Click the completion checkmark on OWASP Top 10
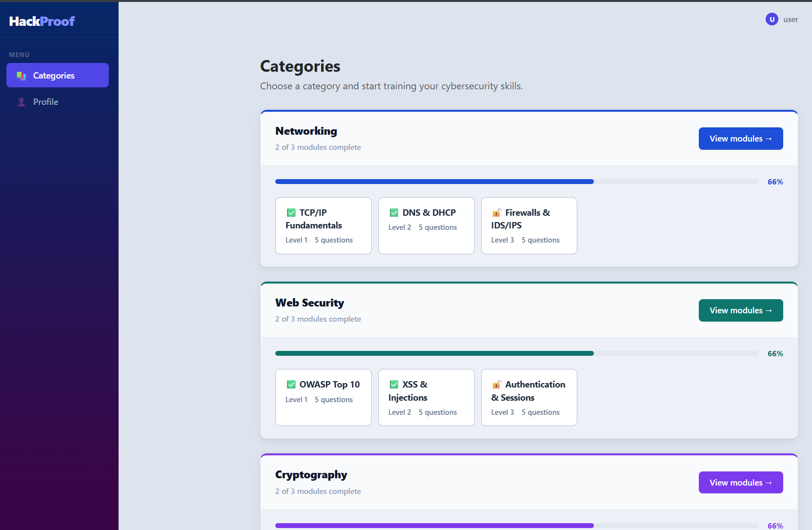Viewport: 812px width, 530px height. (291, 385)
